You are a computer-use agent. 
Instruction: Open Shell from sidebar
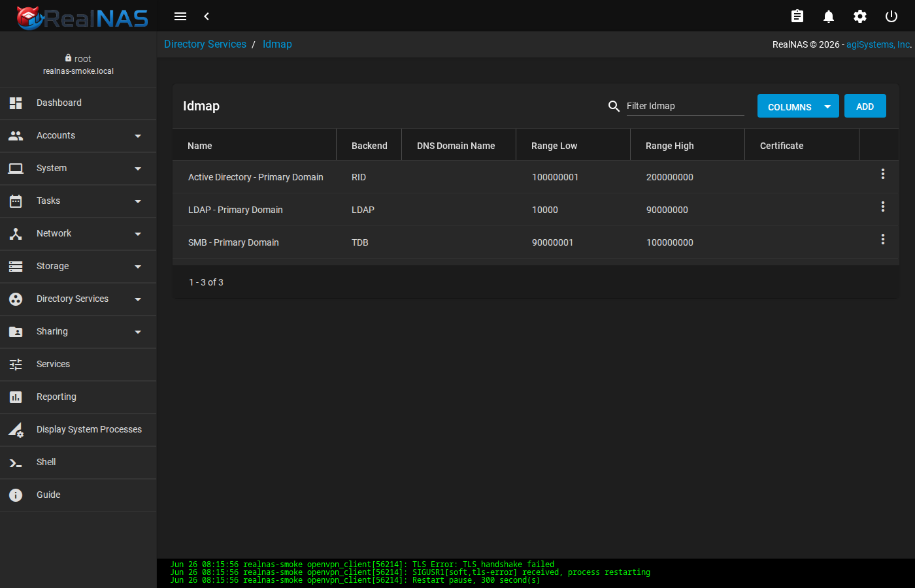pos(78,462)
